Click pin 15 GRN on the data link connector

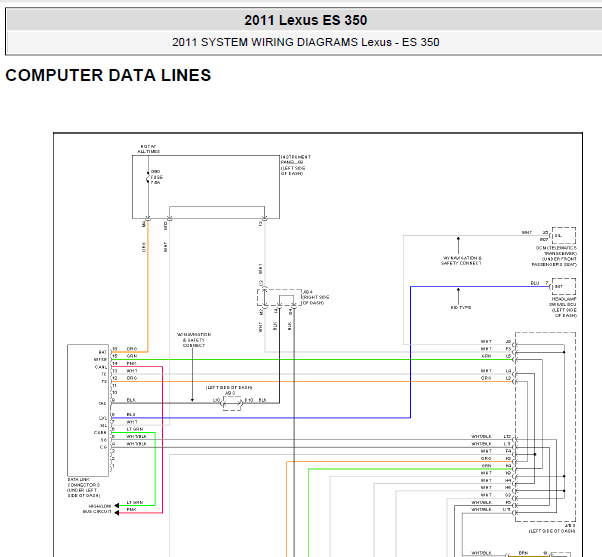124,356
